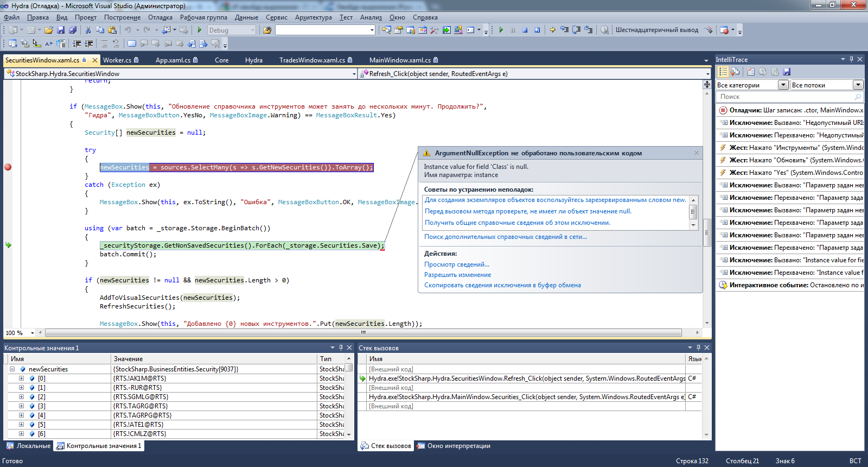Click the Continue debugging play icon

click(501, 30)
